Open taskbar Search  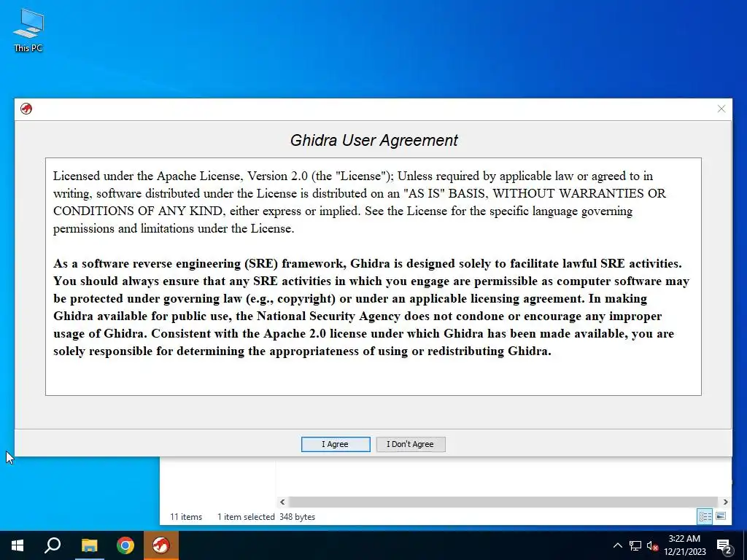point(53,545)
